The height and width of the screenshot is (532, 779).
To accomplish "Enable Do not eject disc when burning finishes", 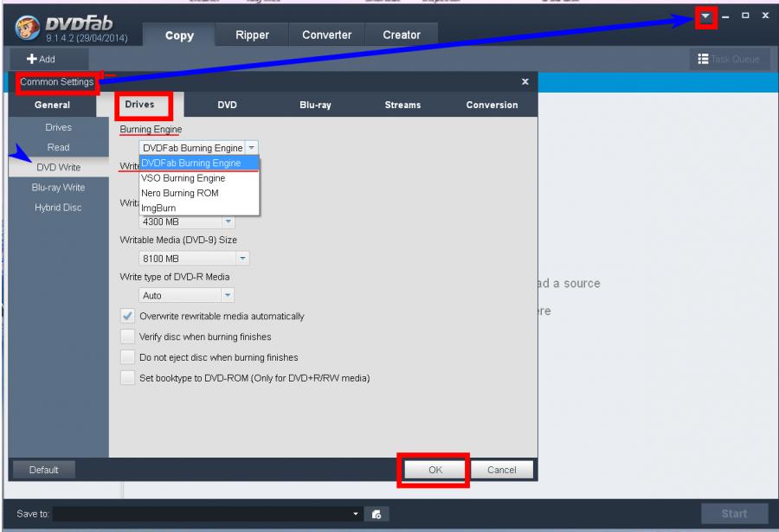I will [128, 357].
